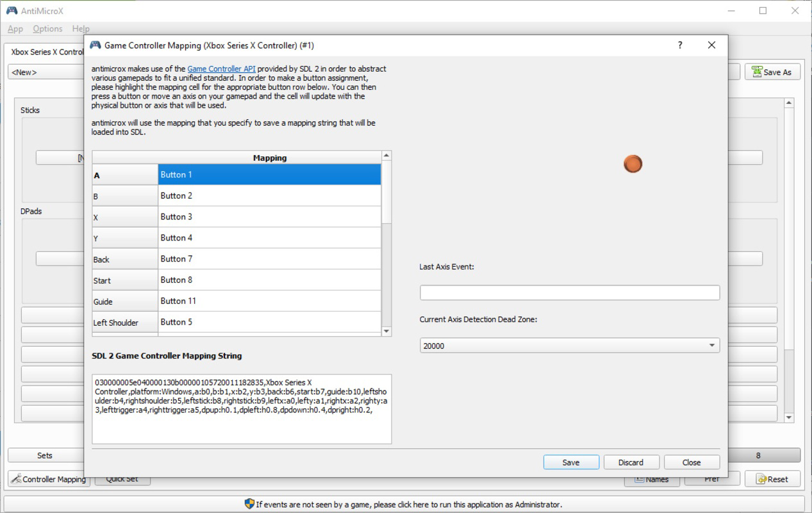Click mapping table scroll down arrow
The height and width of the screenshot is (513, 812).
(386, 332)
